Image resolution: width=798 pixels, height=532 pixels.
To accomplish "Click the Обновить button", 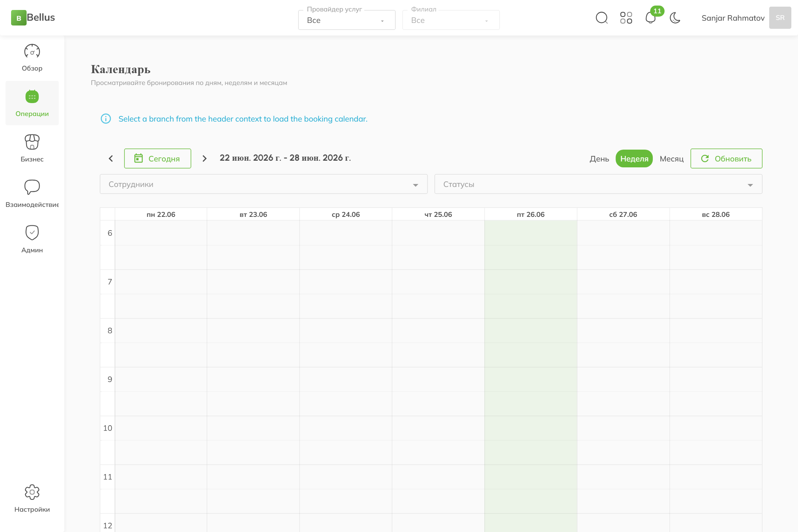I will tap(726, 158).
